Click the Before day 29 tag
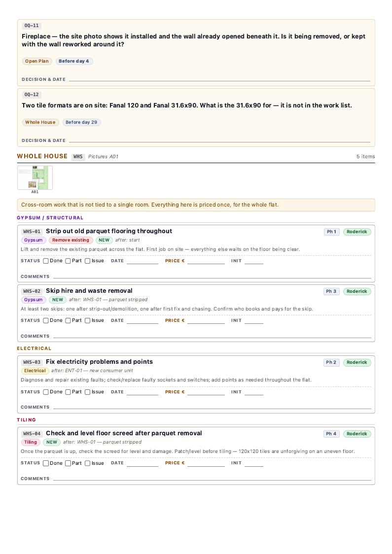Screen dimensions: 392x554 81,122
